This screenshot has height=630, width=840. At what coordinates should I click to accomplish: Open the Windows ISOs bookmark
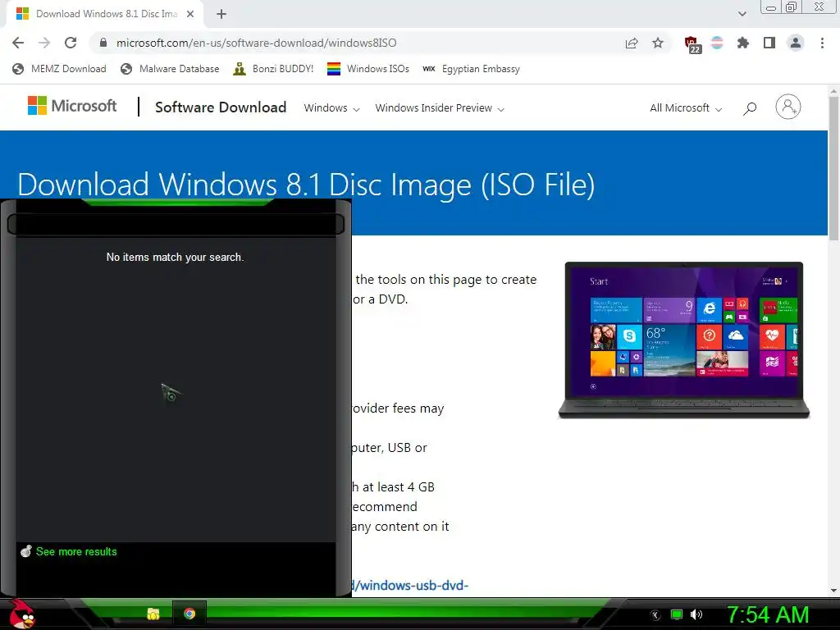click(x=368, y=69)
